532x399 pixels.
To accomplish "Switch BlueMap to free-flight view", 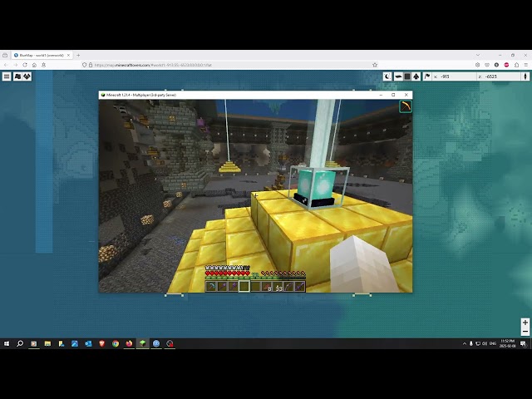I will tap(416, 76).
